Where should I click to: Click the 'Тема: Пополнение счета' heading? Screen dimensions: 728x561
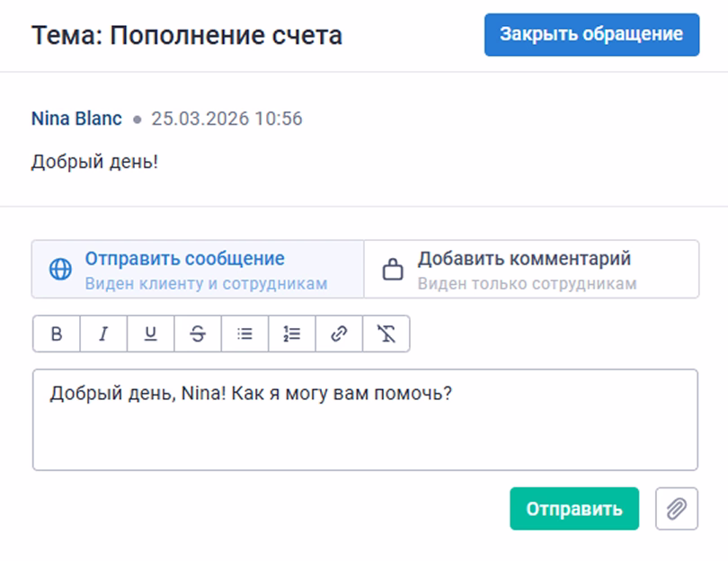[x=187, y=36]
